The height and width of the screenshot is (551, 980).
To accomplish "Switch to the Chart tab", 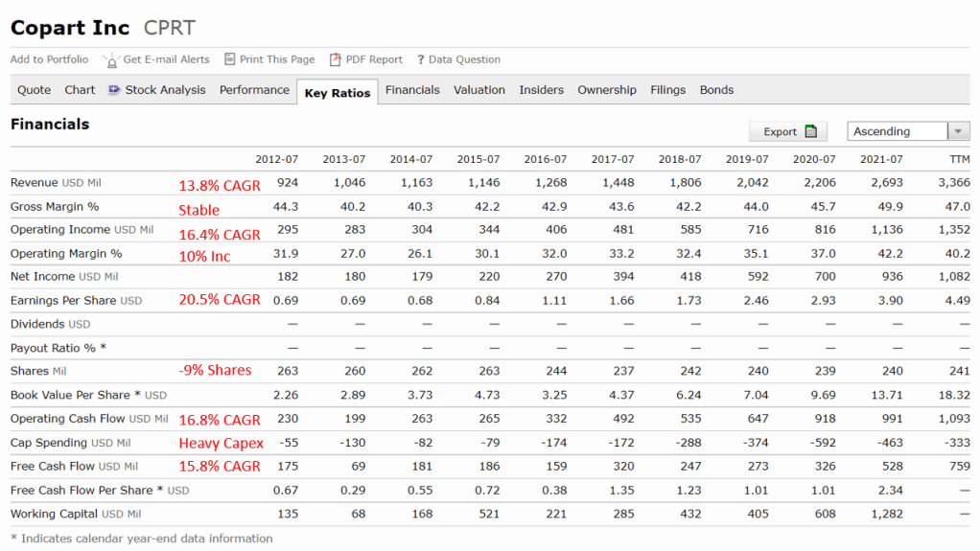I will point(80,90).
